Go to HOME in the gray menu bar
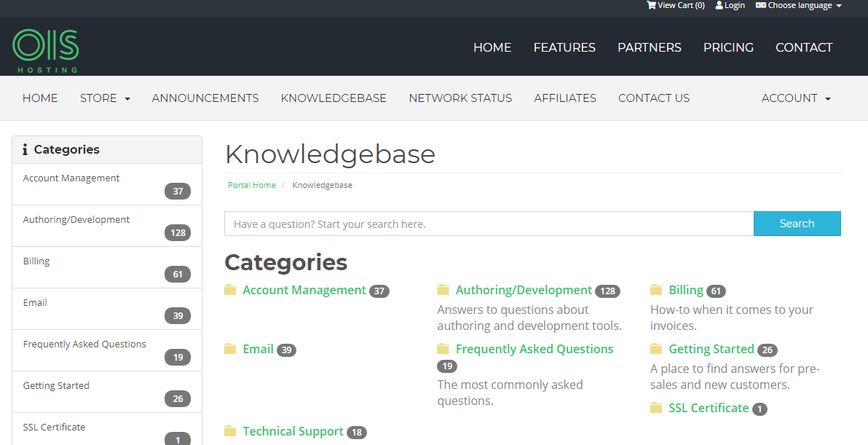Image resolution: width=868 pixels, height=445 pixels. [40, 98]
